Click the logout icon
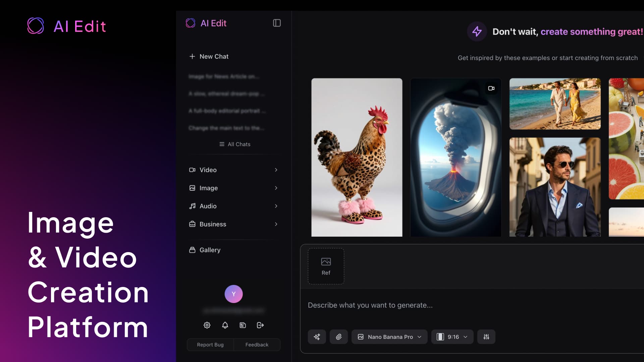The image size is (644, 362). (x=260, y=325)
